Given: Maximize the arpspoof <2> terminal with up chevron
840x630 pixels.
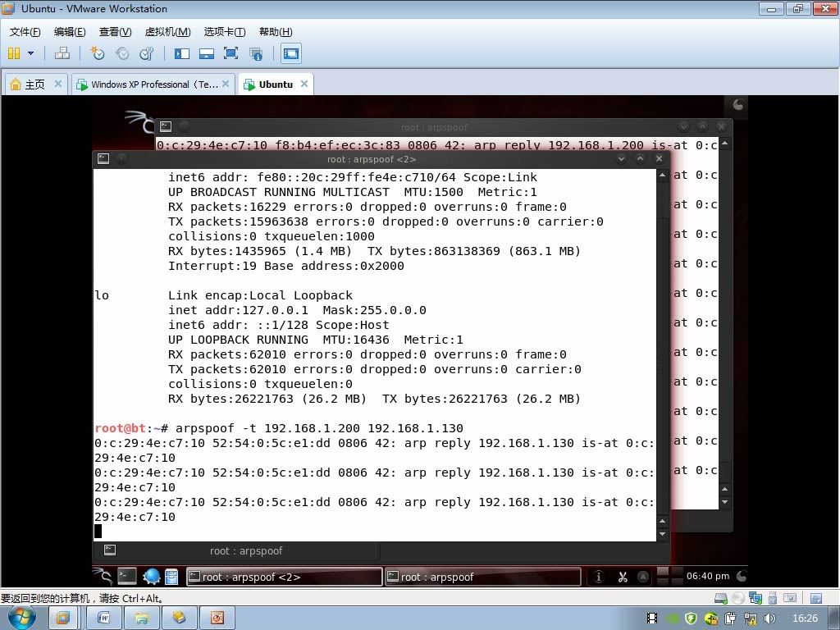Looking at the screenshot, I should coord(640,158).
